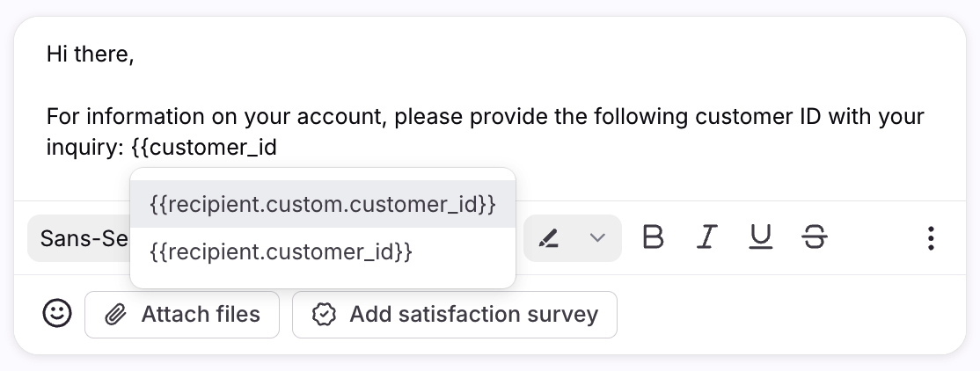Place cursor after {{customer_id text
Viewport: 980px width, 371px height.
pos(278,148)
